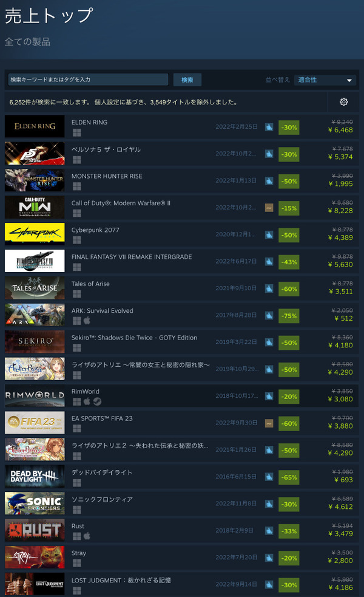Click the Apple platform icon on ARK: Survival Evolved
Image resolution: width=364 pixels, height=597 pixels.
pos(87,321)
